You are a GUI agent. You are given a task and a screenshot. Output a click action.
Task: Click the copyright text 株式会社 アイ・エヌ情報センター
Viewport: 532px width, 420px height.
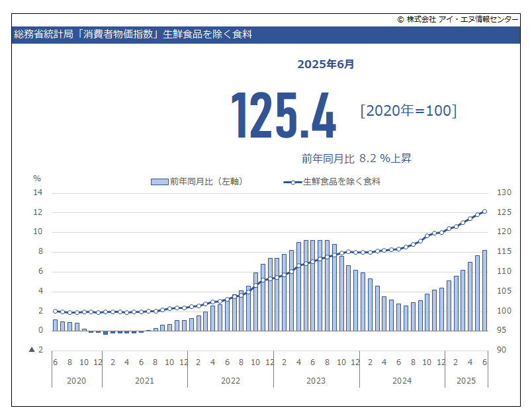tap(458, 19)
